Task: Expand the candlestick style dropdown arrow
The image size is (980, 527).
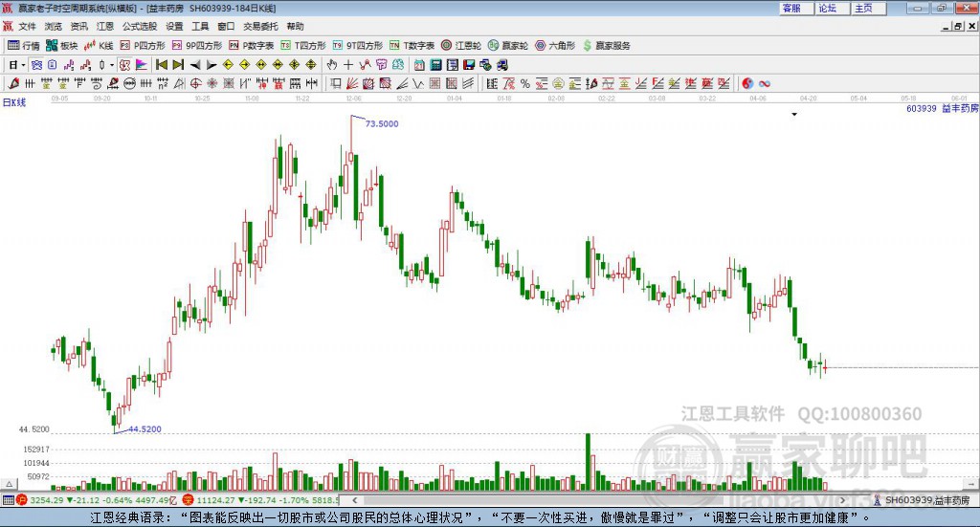Action: pos(112,65)
